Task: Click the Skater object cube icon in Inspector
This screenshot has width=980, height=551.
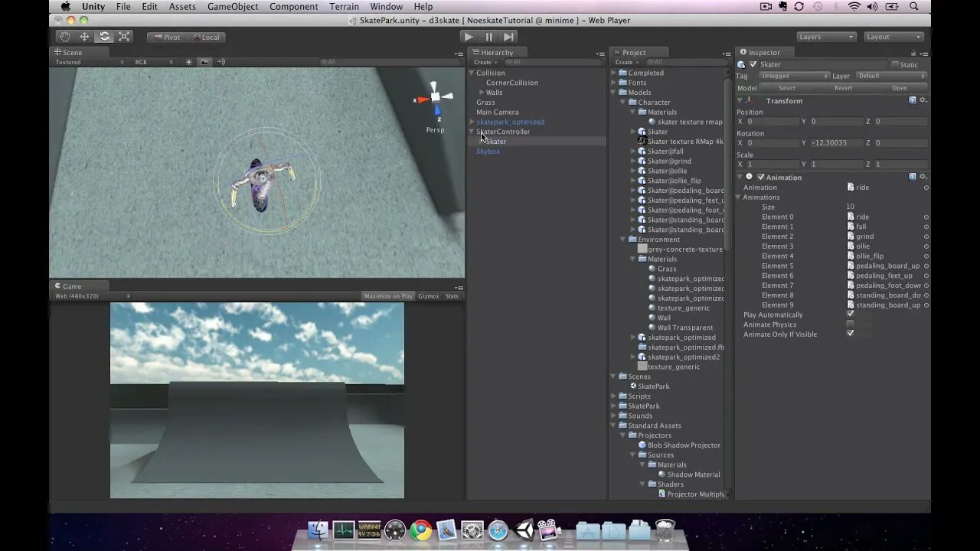Action: point(741,64)
